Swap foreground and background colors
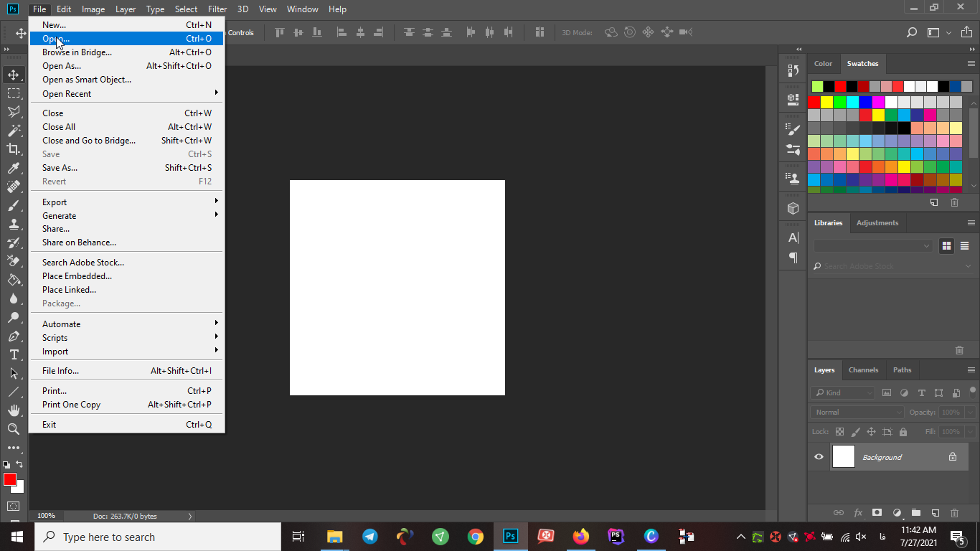The width and height of the screenshot is (980, 551). click(19, 464)
